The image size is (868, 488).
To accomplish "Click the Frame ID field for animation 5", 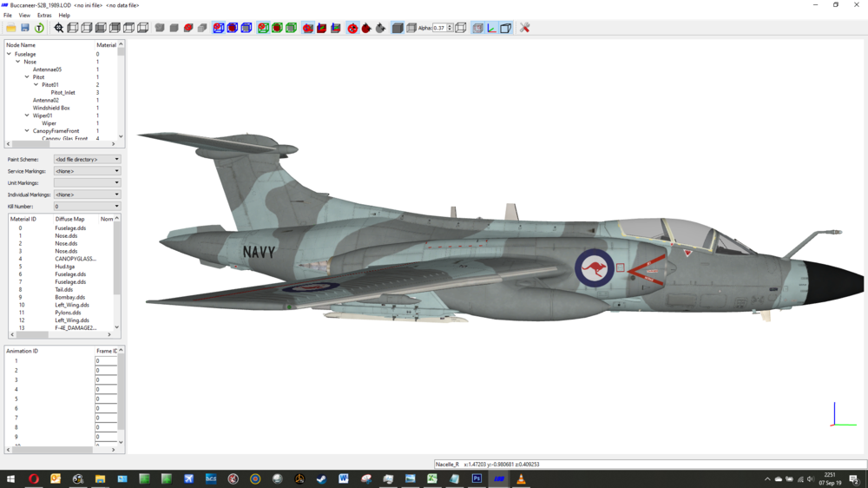I will tap(106, 399).
